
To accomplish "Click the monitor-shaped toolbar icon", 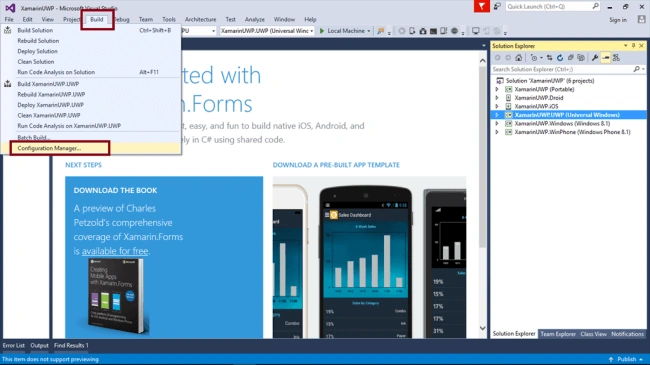I will click(475, 31).
